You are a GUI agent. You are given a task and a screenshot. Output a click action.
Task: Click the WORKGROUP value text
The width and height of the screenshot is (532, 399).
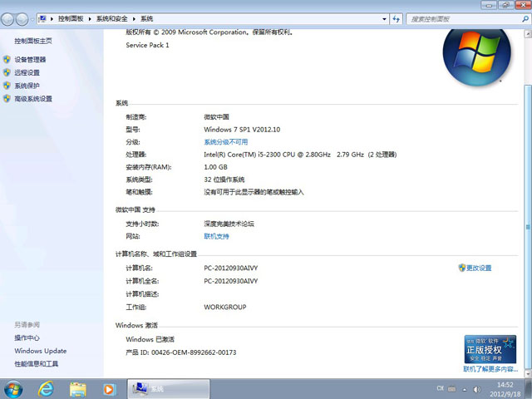pos(225,307)
